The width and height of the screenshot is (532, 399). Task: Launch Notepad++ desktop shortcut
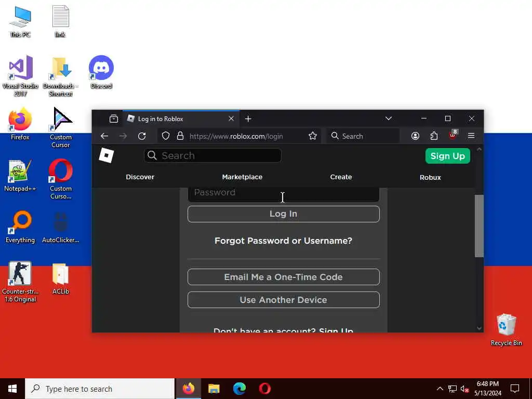pyautogui.click(x=20, y=175)
